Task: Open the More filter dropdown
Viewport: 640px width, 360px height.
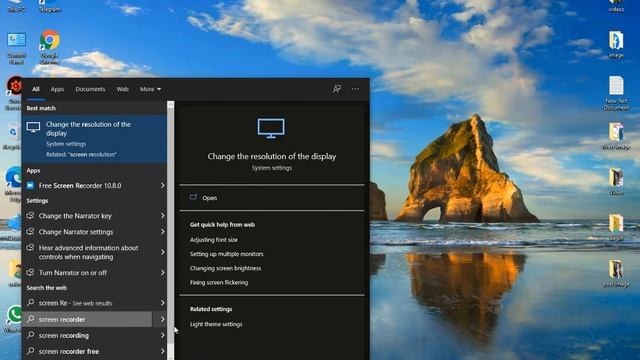Action: point(150,89)
